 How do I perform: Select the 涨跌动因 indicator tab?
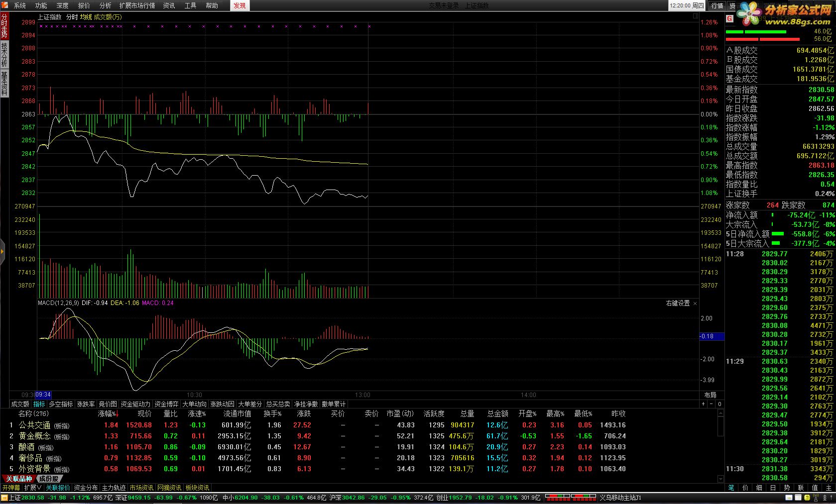(x=222, y=404)
